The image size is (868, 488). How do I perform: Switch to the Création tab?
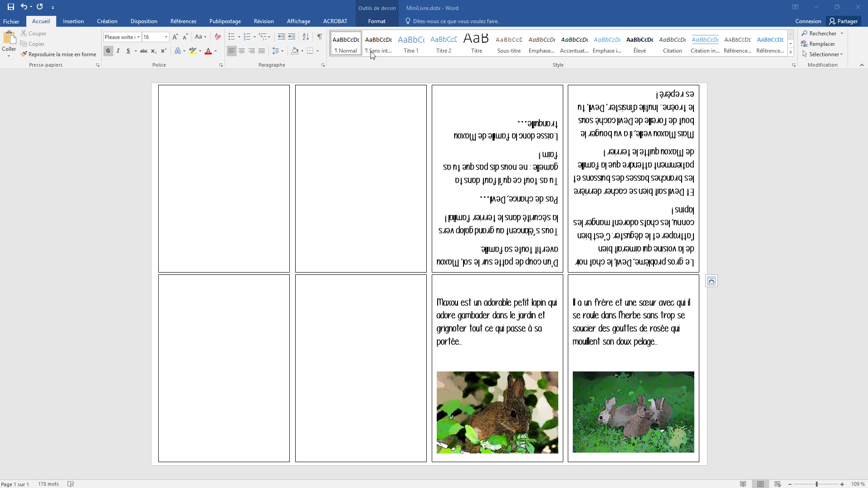[107, 21]
